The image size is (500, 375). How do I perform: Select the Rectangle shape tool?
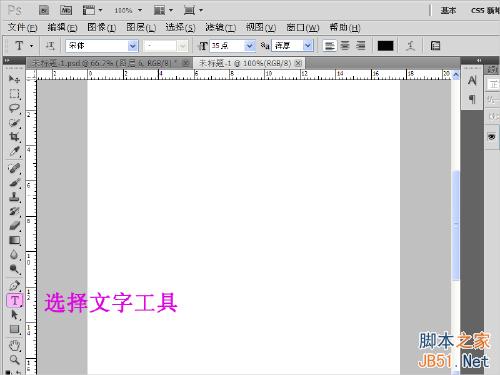pyautogui.click(x=14, y=329)
